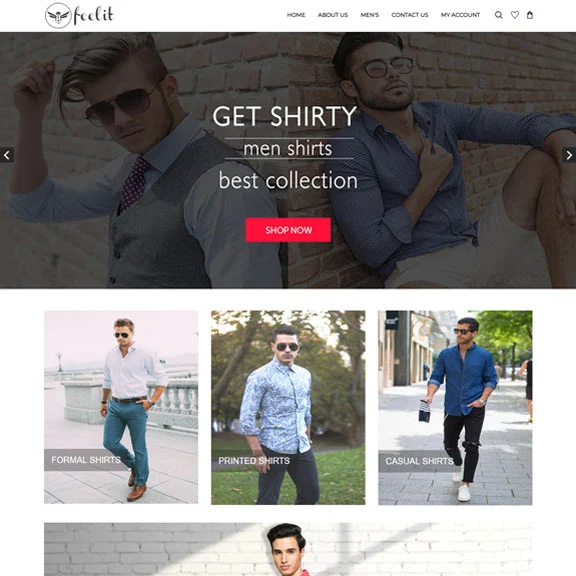576x576 pixels.
Task: Click the 'men shirts' subtitle text
Action: 288,148
